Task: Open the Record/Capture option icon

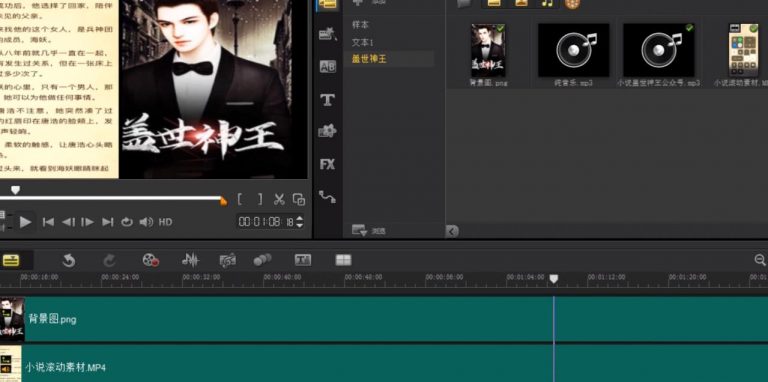Action: [x=151, y=260]
